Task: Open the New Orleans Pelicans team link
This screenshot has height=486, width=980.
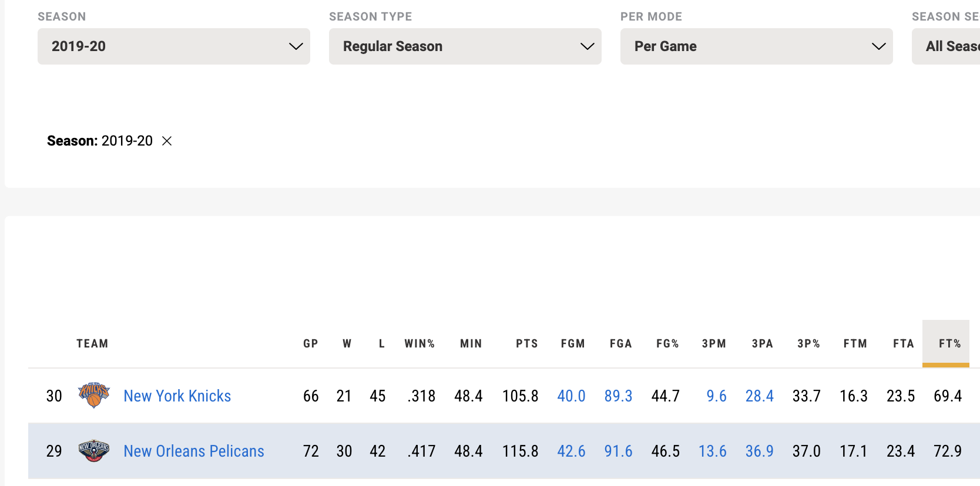Action: (x=193, y=451)
